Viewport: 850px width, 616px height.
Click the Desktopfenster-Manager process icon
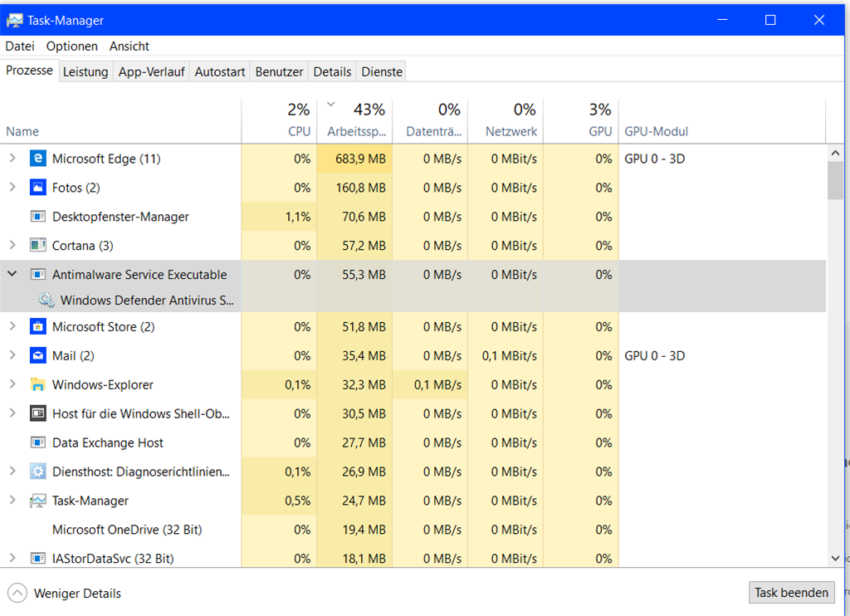[x=37, y=217]
